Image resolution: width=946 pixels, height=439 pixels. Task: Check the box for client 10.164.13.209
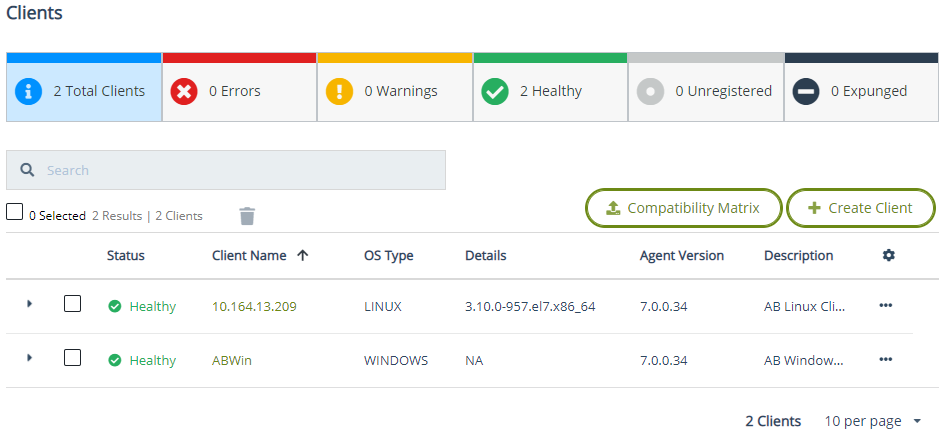click(73, 304)
